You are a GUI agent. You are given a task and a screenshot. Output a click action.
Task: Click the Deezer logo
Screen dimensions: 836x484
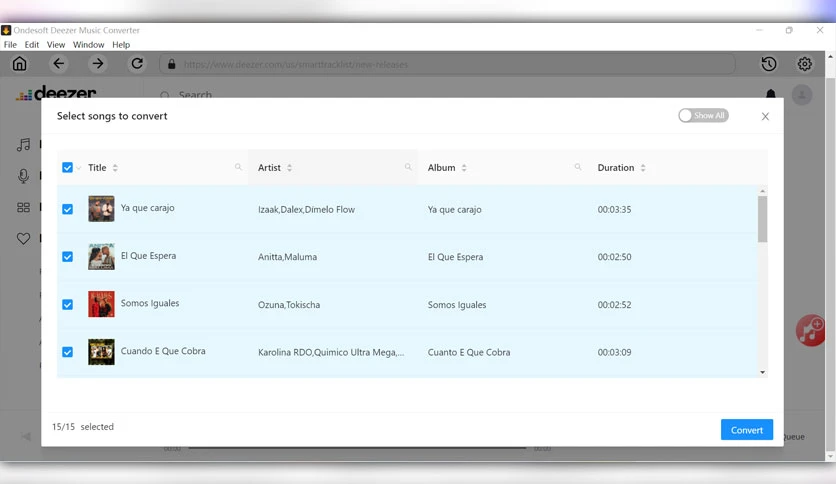coord(56,93)
